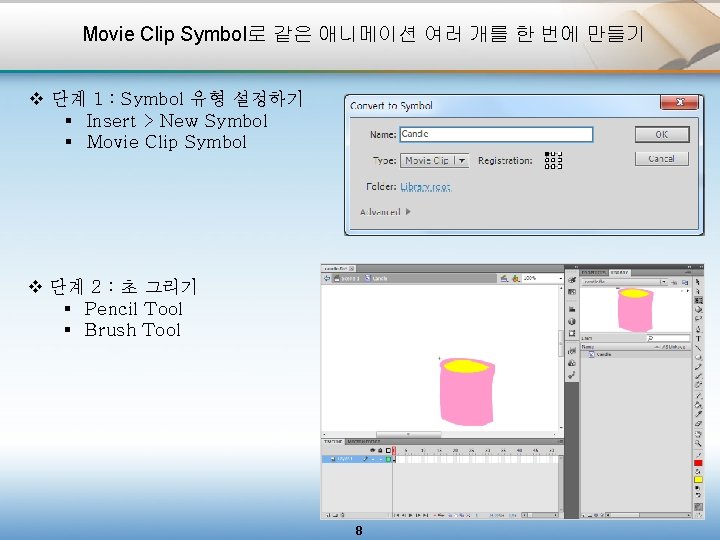Select the Eraser tool
The image size is (720, 540).
(698, 423)
